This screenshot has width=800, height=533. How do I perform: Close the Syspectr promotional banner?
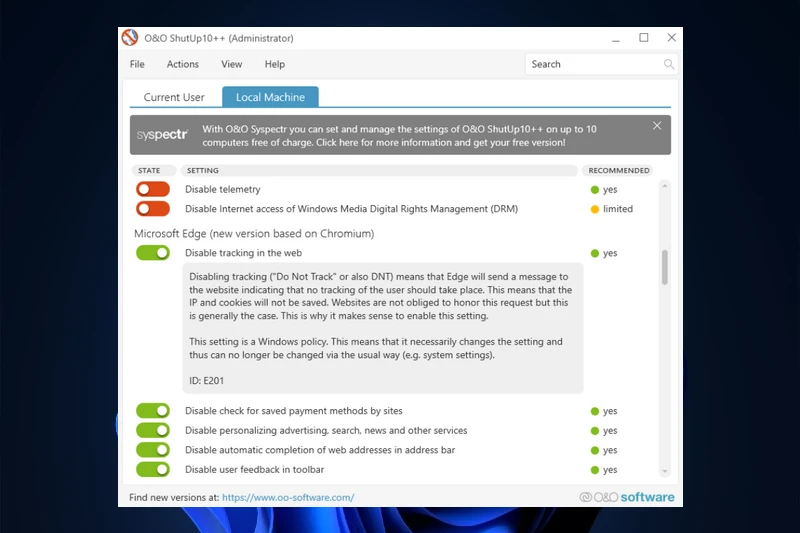click(x=657, y=126)
